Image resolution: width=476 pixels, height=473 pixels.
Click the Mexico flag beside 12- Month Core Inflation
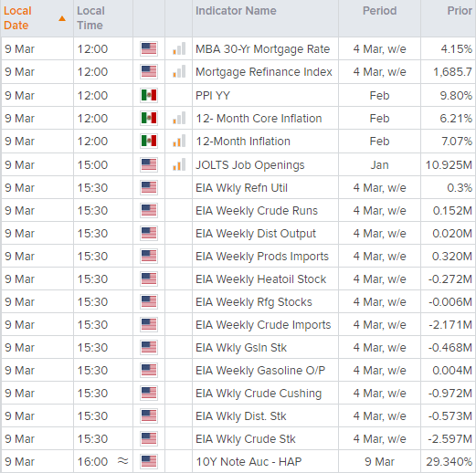point(149,118)
